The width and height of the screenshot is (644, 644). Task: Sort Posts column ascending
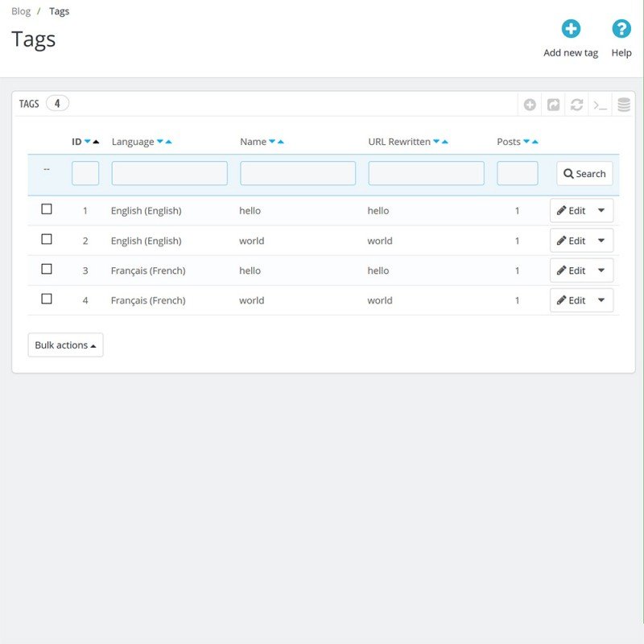pos(535,142)
